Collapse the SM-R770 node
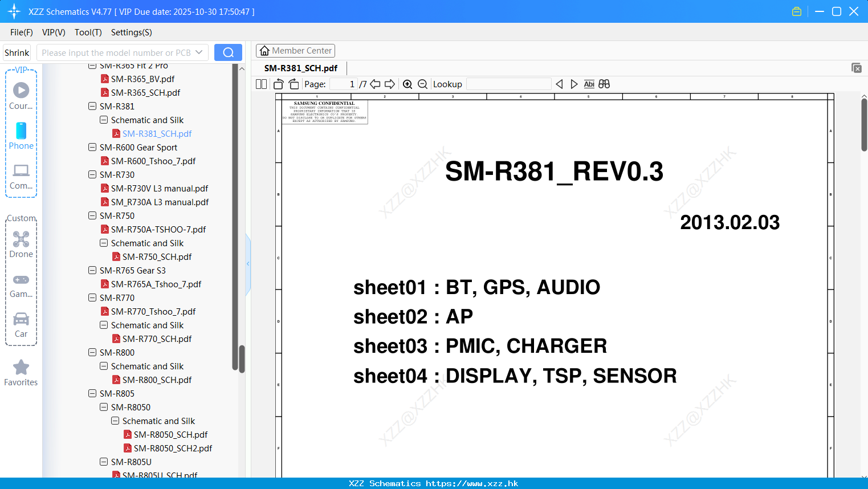The width and height of the screenshot is (868, 489). pos(92,298)
